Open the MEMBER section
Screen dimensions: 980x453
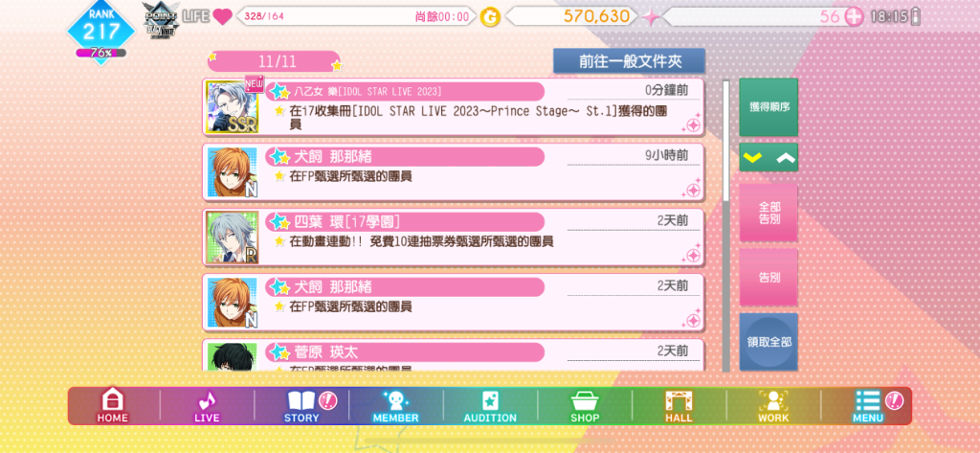tap(395, 405)
